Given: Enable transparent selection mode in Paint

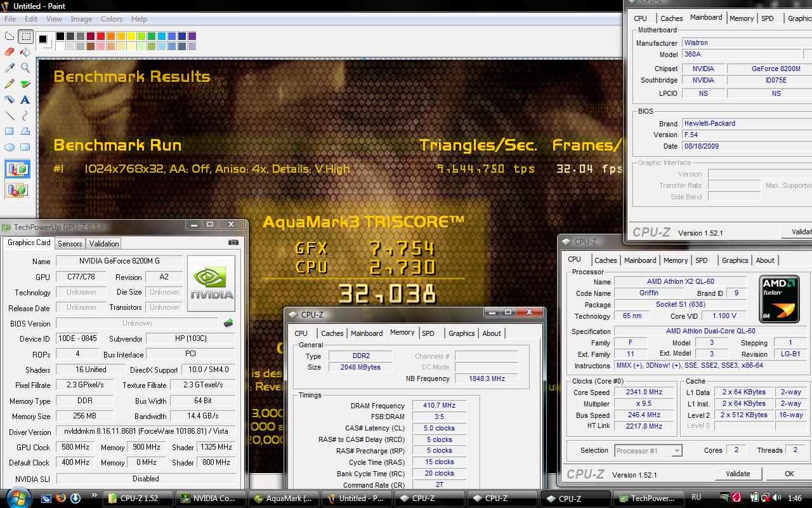Looking at the screenshot, I should tap(18, 190).
